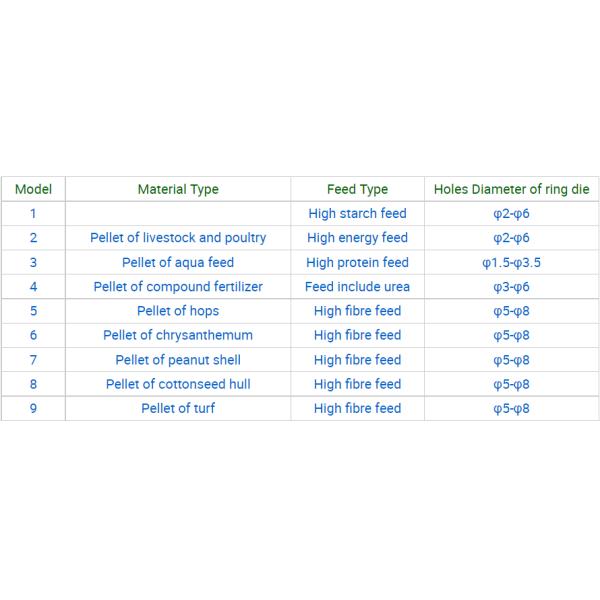
Task: Click 'Pellet of livestock and poultry' cell
Action: 178,238
